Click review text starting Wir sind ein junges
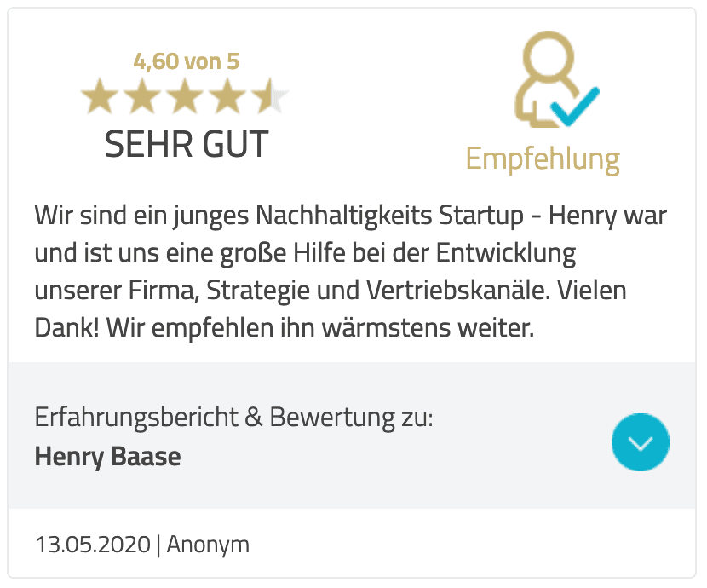 point(351,271)
